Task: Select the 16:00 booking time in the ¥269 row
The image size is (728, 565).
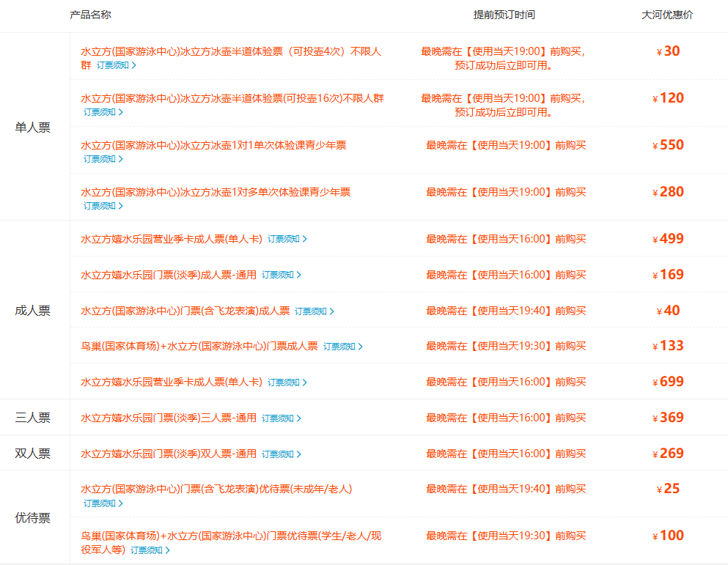Action: point(506,454)
